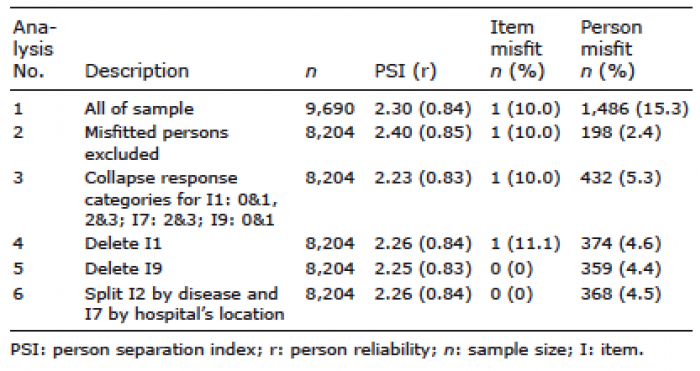This screenshot has width=700, height=371.
Task: Click the 'Delete I1' row description
Action: click(123, 244)
